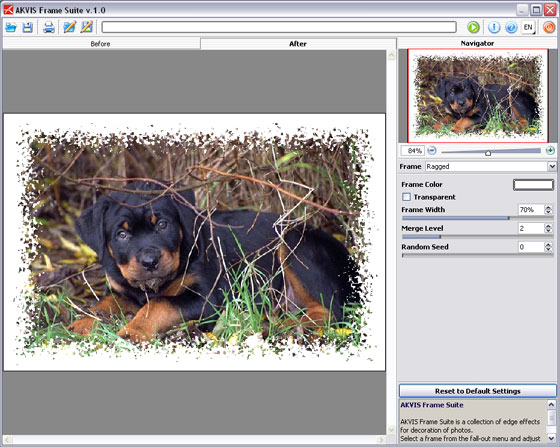Open program info with blue i icon

pos(494,27)
